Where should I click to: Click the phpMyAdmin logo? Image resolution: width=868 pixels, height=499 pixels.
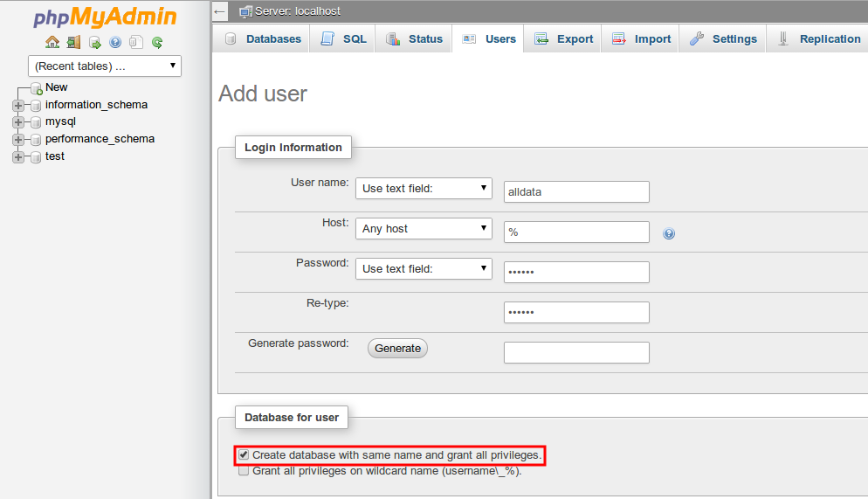click(105, 17)
